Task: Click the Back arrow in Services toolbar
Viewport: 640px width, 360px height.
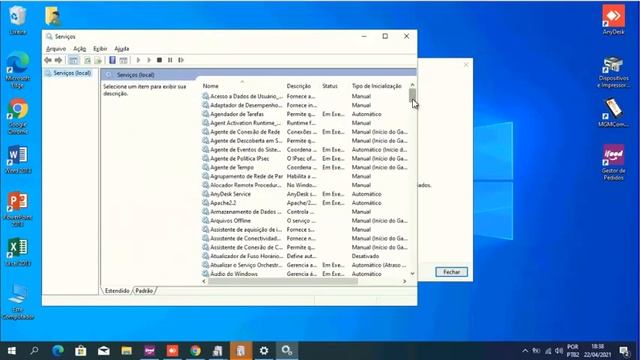Action: point(48,60)
